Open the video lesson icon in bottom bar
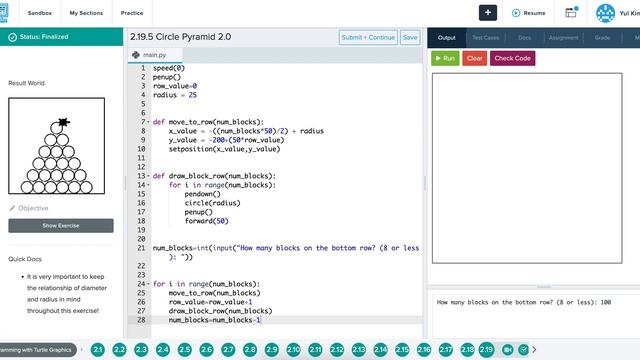Screen dimensions: 640x360 (508, 350)
